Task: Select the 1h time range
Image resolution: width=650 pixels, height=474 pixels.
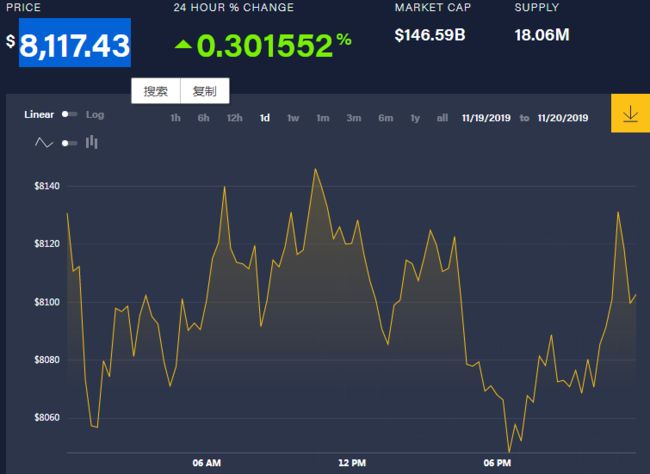Action: tap(175, 118)
